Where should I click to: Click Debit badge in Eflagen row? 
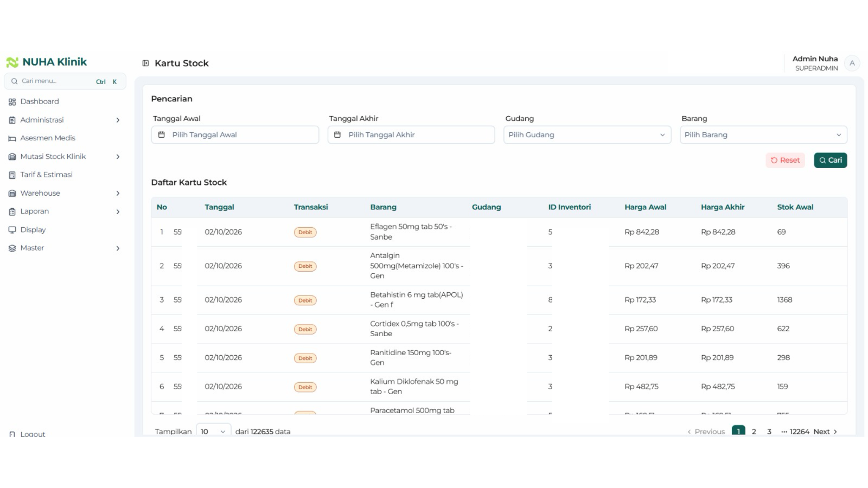tap(305, 233)
